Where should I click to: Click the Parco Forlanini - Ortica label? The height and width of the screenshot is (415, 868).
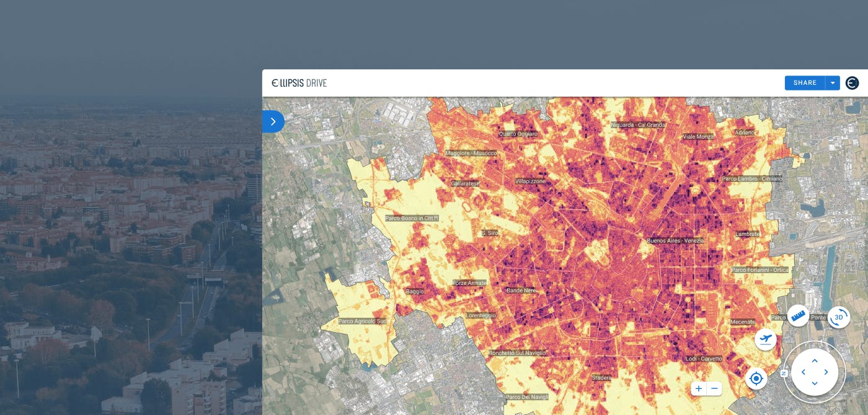[759, 270]
